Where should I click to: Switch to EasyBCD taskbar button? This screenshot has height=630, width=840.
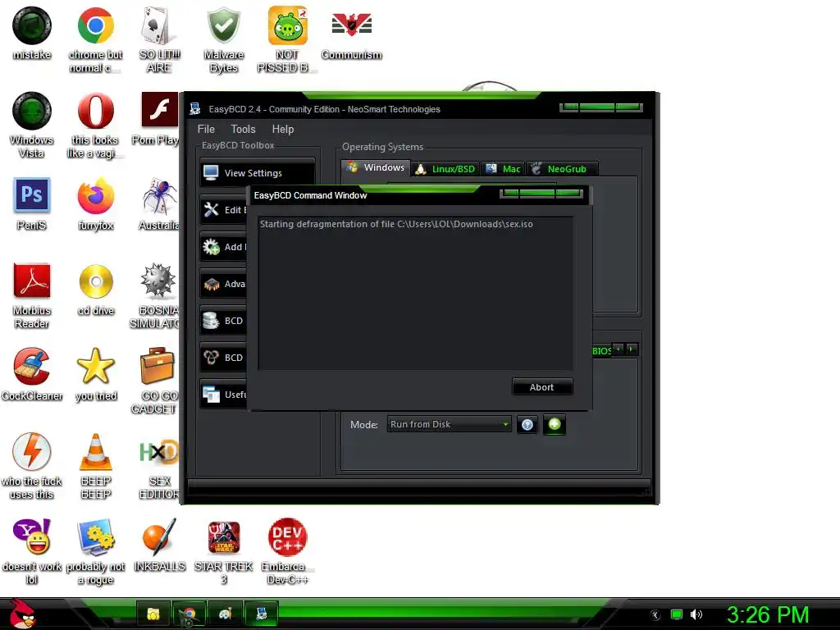click(x=262, y=614)
